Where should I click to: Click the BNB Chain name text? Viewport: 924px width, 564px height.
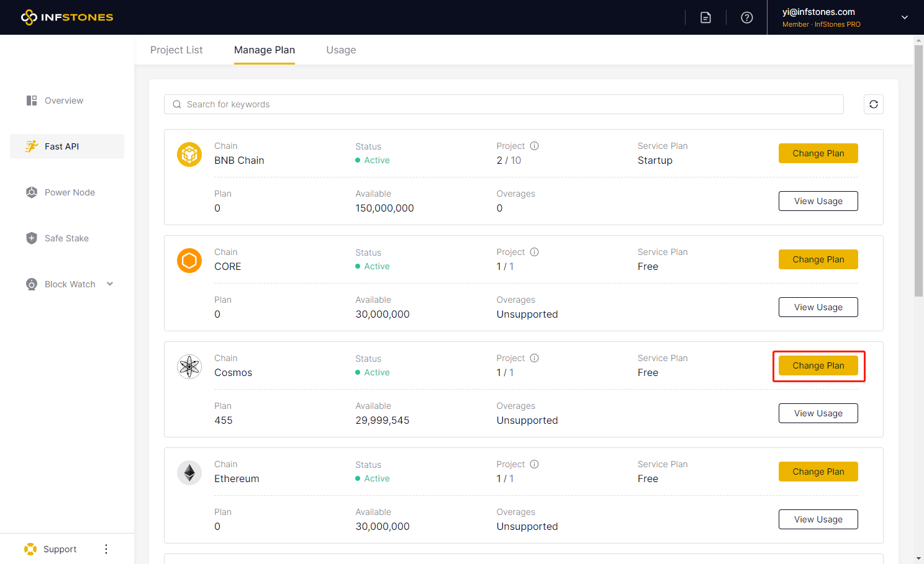click(x=239, y=160)
